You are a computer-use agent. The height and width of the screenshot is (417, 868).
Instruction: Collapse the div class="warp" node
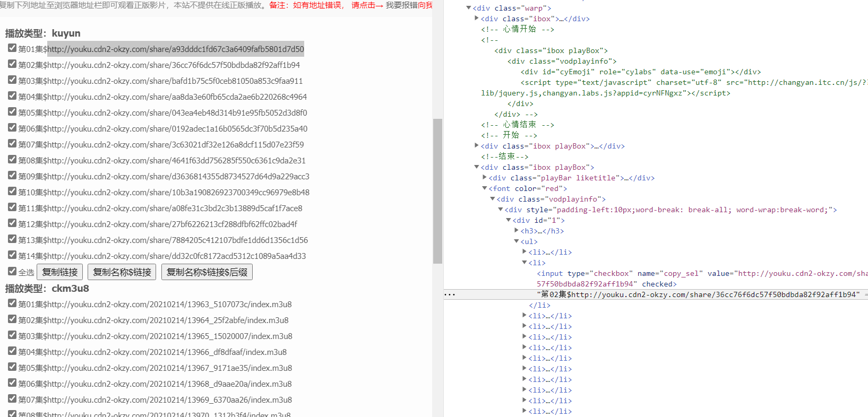pos(469,8)
